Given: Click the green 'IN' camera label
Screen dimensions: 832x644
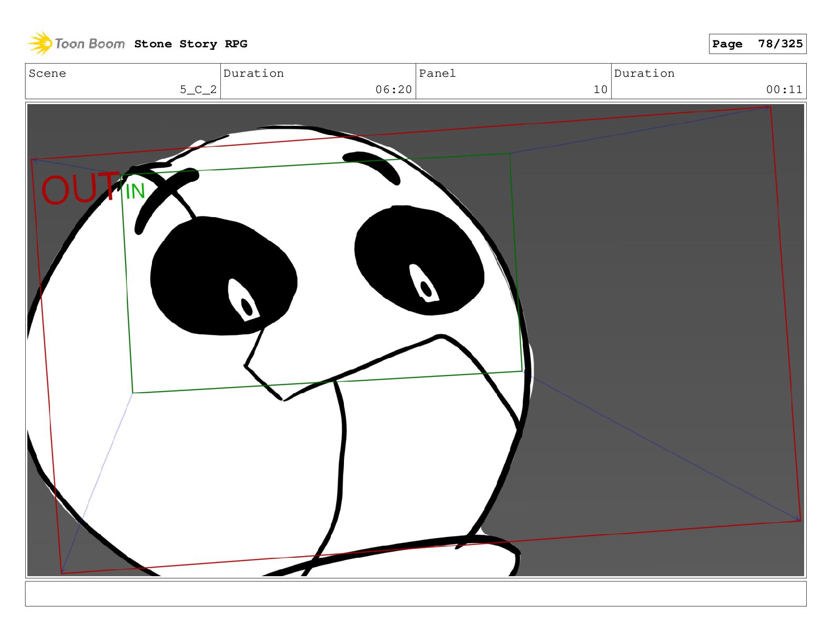Looking at the screenshot, I should pyautogui.click(x=135, y=191).
